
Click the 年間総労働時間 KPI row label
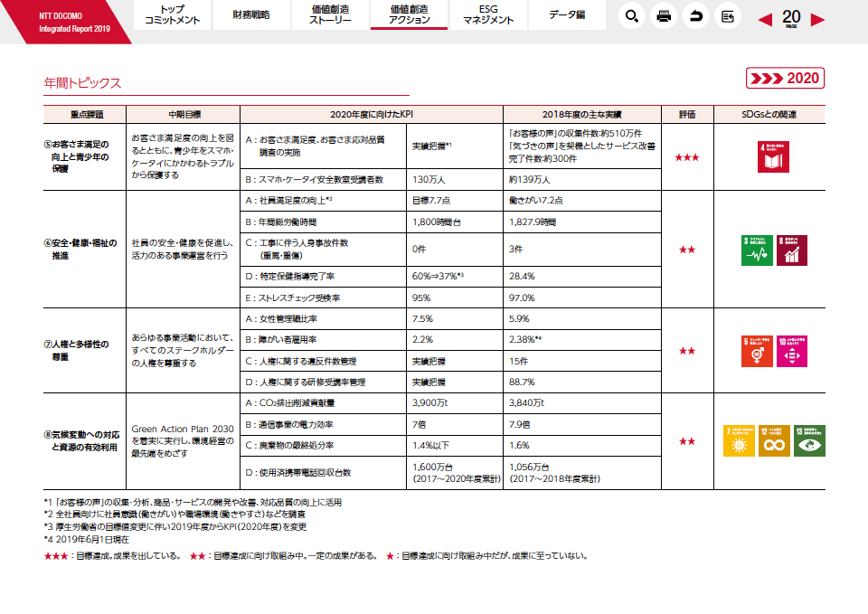(280, 222)
